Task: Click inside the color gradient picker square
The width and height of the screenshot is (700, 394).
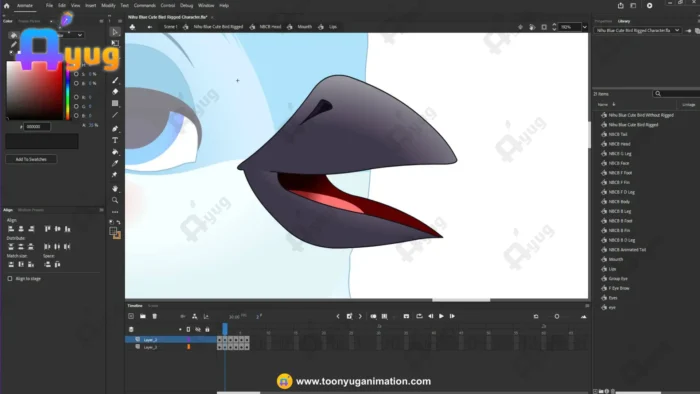Action: coord(34,91)
